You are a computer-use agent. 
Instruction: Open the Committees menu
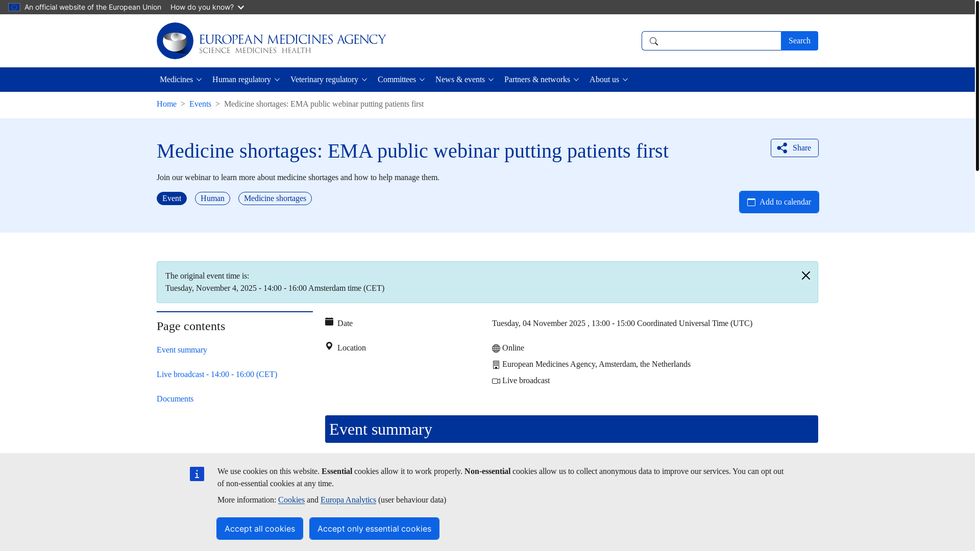(x=401, y=80)
